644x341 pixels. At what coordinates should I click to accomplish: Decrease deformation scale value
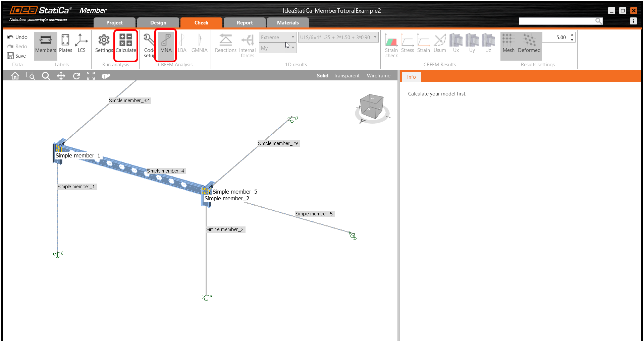[x=572, y=40]
